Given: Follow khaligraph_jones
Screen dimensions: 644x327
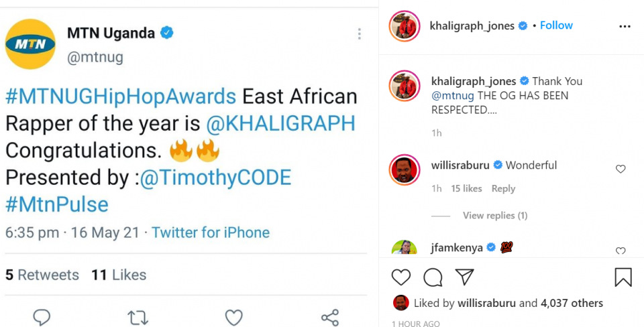Looking at the screenshot, I should coord(556,25).
